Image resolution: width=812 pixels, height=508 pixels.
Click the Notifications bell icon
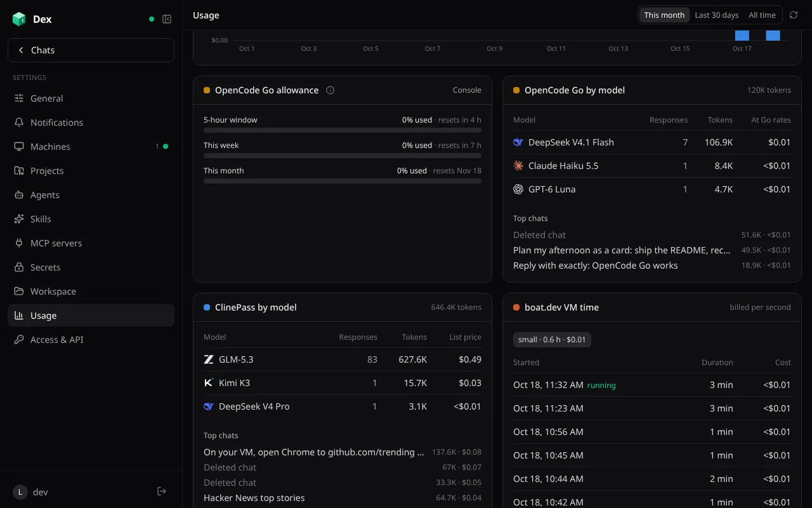[x=19, y=123]
